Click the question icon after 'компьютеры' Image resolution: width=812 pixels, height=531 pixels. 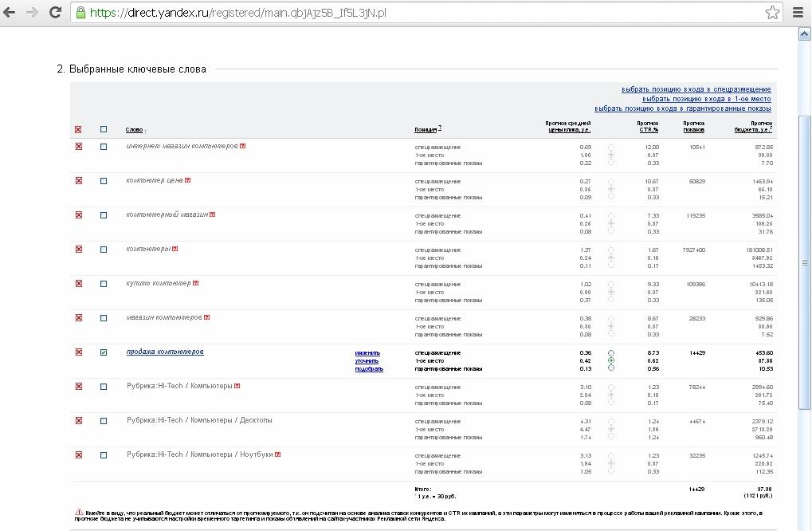175,249
